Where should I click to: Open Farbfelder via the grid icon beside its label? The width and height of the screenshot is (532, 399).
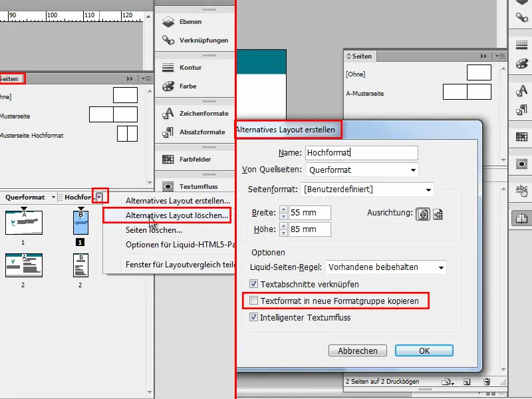(168, 159)
